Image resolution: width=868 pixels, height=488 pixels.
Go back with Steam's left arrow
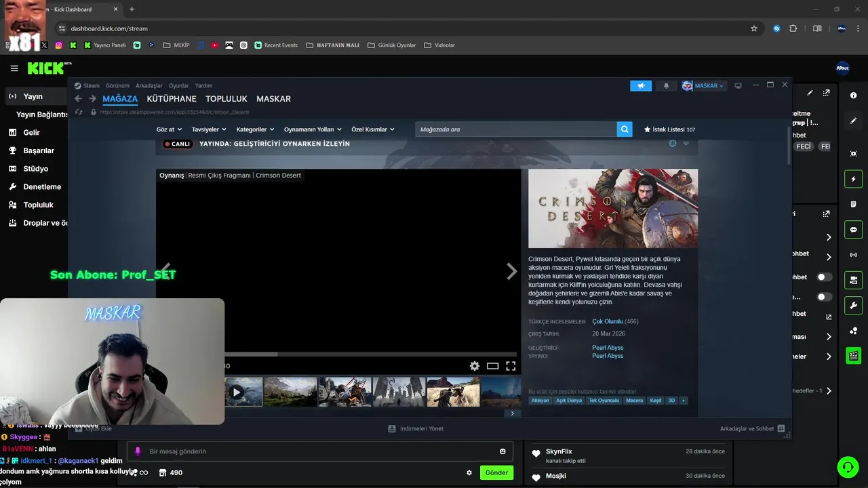coord(78,99)
